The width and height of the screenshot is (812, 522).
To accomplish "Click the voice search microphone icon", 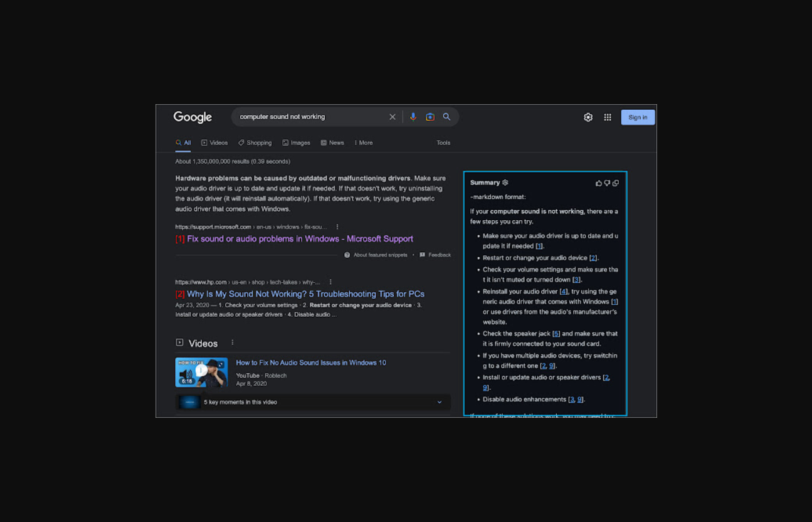I will pyautogui.click(x=413, y=117).
